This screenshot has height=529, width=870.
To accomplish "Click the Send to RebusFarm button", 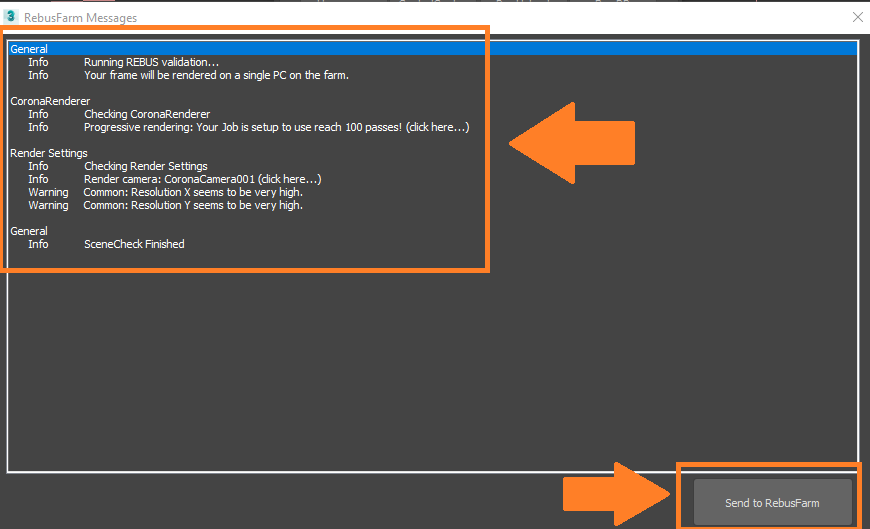I will coord(772,502).
